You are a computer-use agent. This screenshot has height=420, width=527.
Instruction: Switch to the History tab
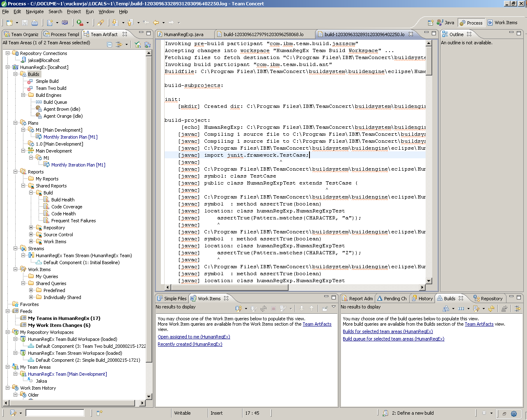point(422,299)
